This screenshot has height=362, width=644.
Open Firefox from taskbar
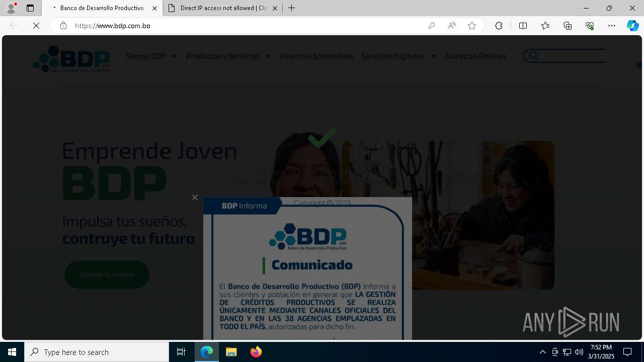pyautogui.click(x=256, y=352)
